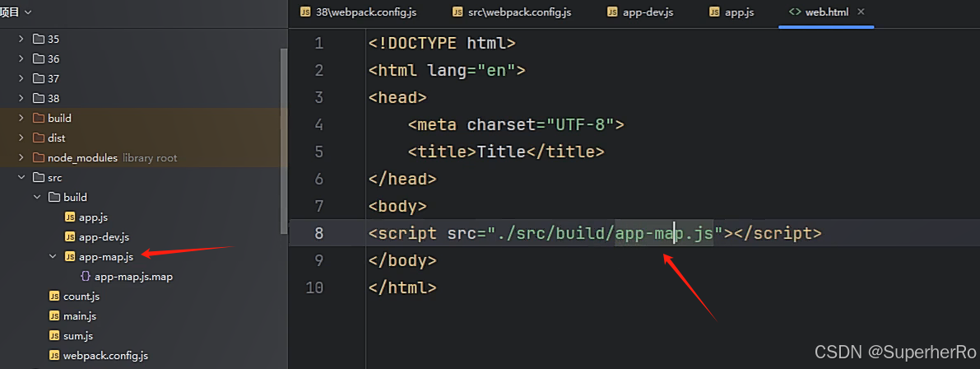Image resolution: width=980 pixels, height=369 pixels.
Task: Switch to the 38\webpack.config.js tab
Action: pos(358,12)
